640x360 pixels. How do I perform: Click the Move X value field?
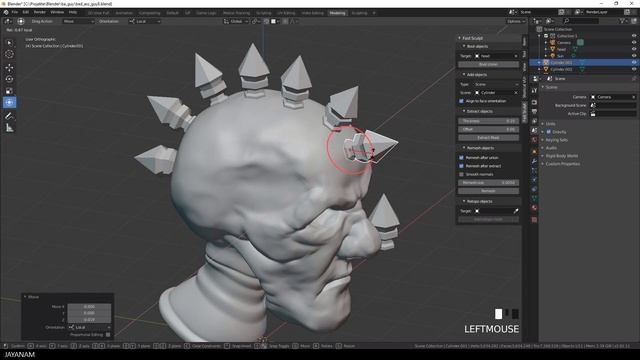click(89, 307)
